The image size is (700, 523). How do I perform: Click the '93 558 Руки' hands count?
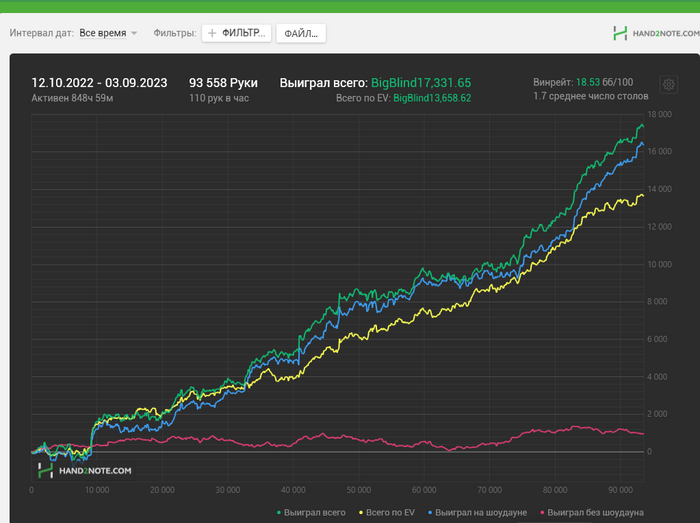click(x=223, y=82)
